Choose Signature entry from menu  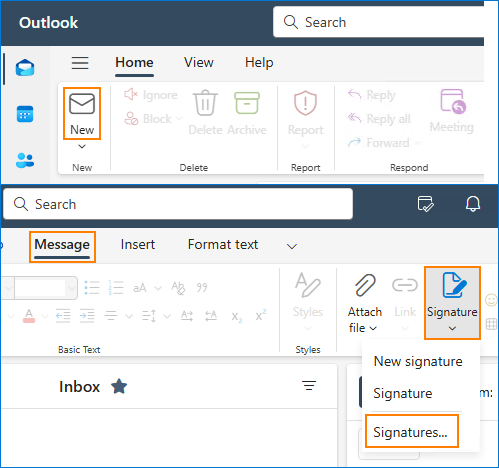402,393
